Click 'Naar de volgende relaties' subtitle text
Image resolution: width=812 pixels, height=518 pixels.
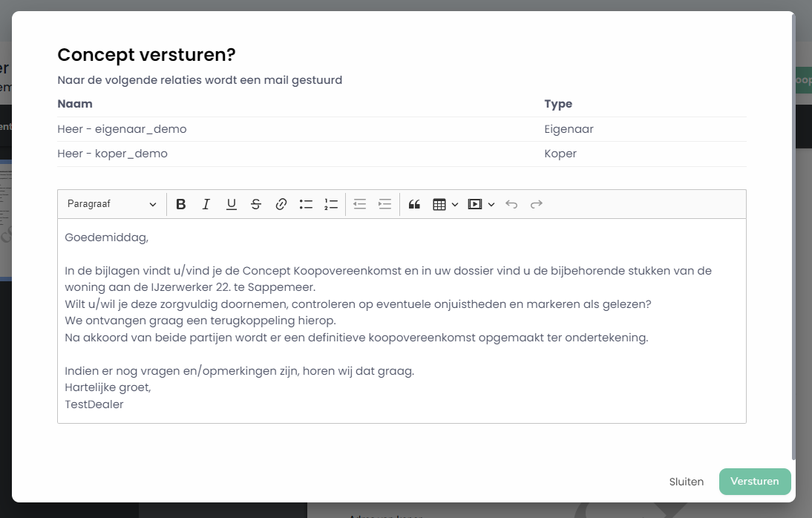point(200,80)
